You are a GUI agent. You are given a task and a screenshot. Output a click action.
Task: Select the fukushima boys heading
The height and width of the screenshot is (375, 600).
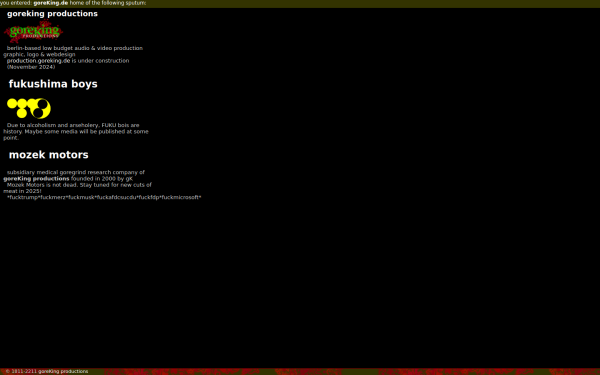(53, 84)
